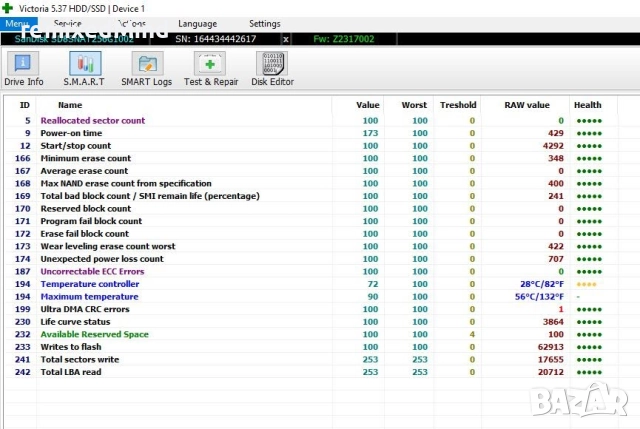Open the Language menu
The width and height of the screenshot is (640, 429).
point(197,23)
